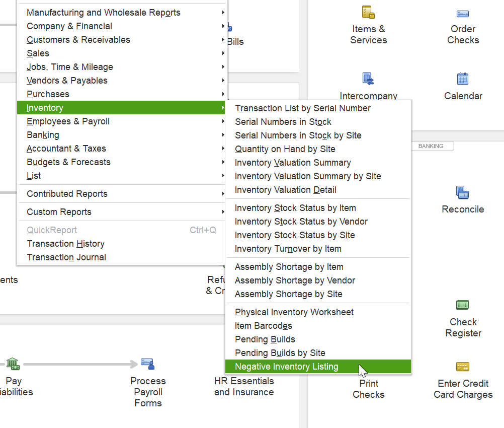Open the Calendar icon

click(x=463, y=79)
